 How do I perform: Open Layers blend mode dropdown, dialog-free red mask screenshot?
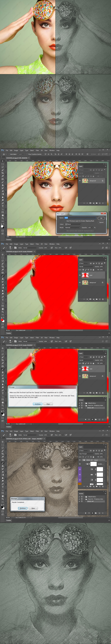click(86, 267)
